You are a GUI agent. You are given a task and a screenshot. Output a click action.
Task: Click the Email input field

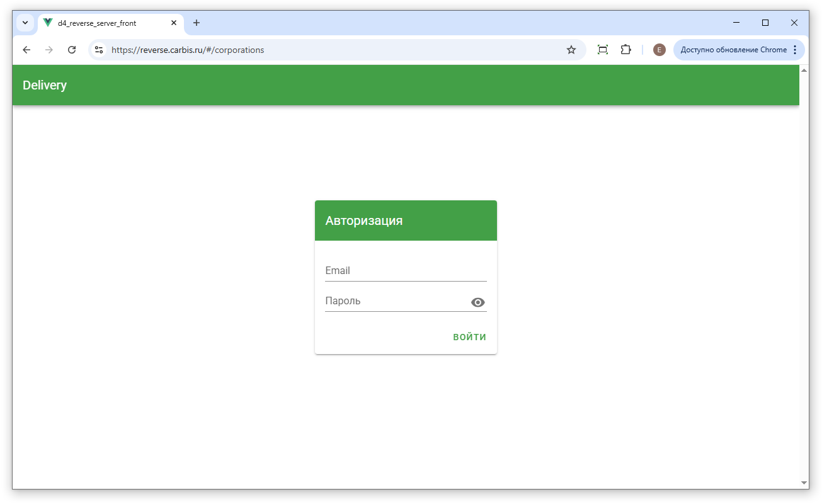(x=405, y=271)
